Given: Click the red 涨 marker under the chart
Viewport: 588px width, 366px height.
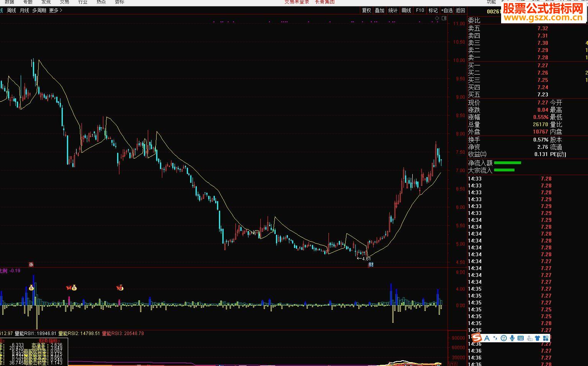Looking at the screenshot, I should click(31, 264).
